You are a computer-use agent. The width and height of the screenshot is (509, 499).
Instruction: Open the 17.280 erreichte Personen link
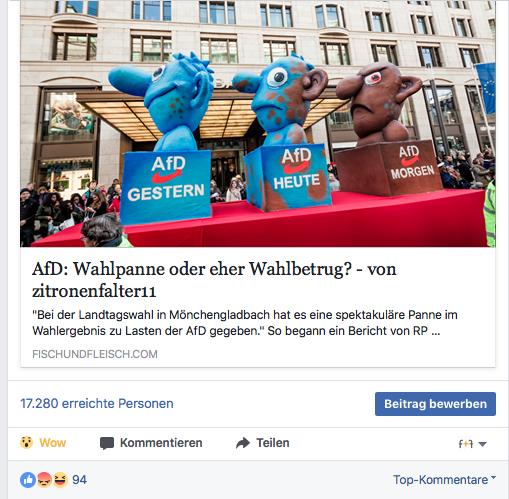(97, 404)
